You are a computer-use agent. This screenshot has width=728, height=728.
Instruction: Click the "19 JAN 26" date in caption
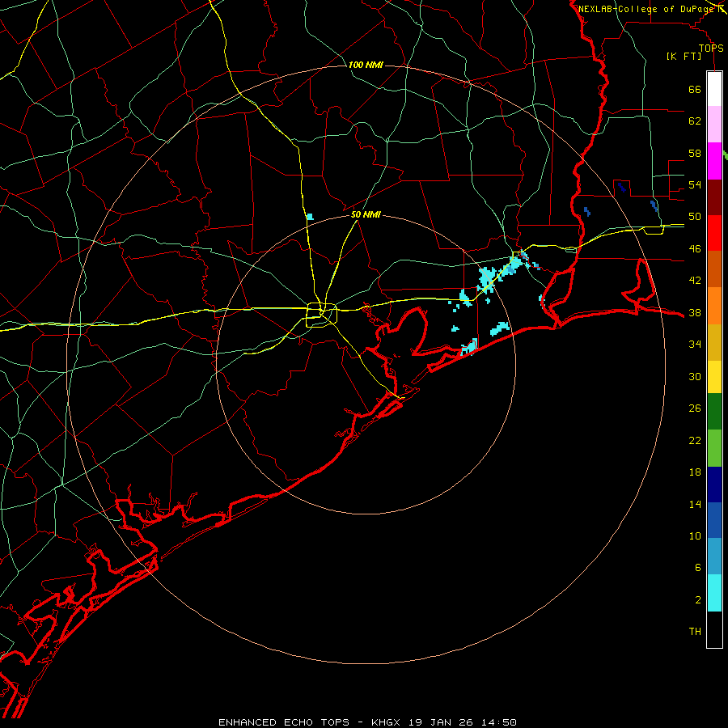click(441, 722)
